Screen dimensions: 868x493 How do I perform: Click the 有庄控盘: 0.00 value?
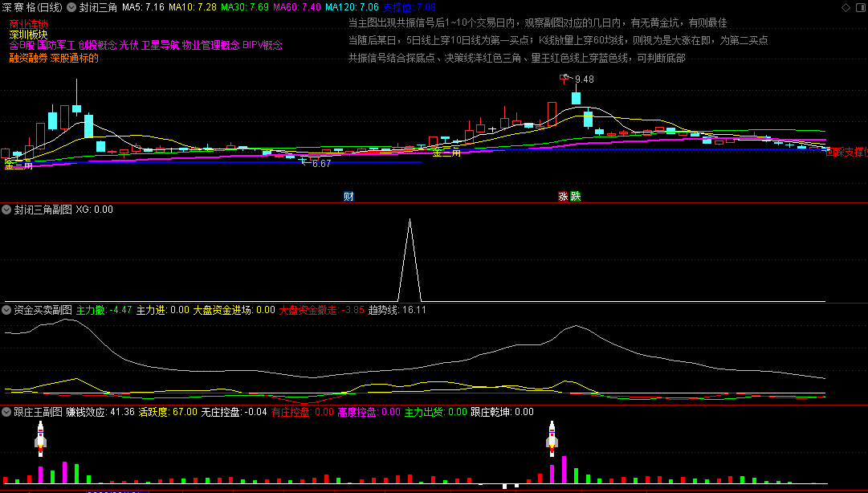click(x=302, y=412)
